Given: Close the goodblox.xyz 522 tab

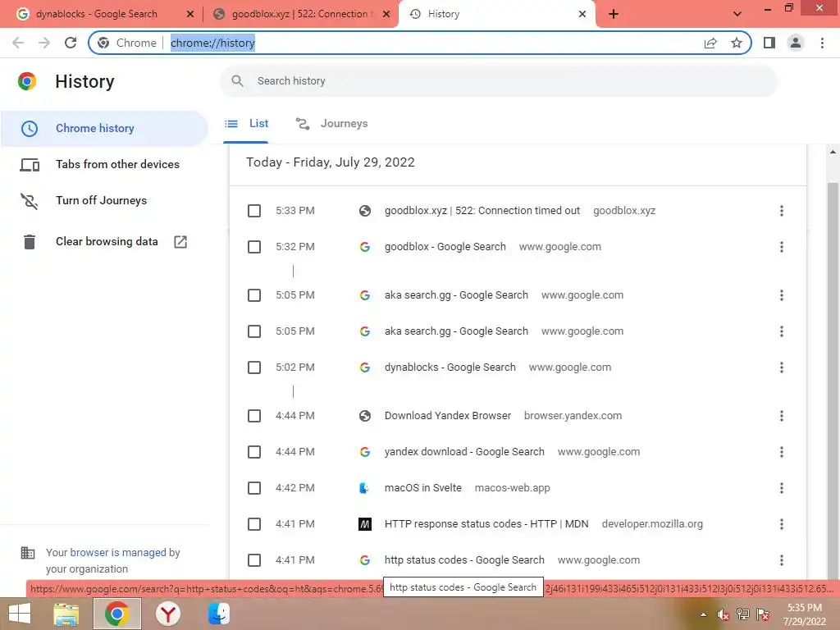Looking at the screenshot, I should coord(386,14).
